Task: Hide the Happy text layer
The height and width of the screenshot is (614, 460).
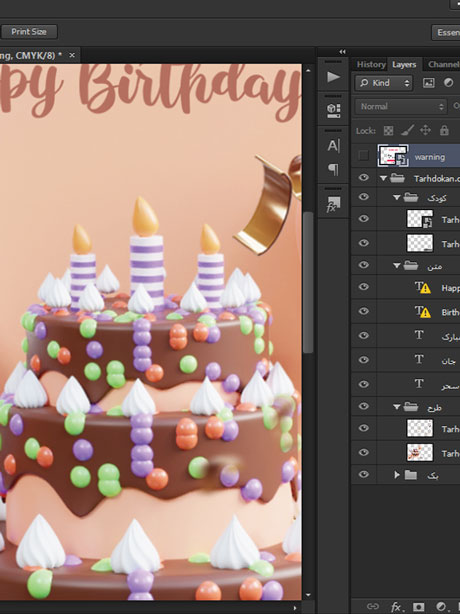Action: (363, 287)
